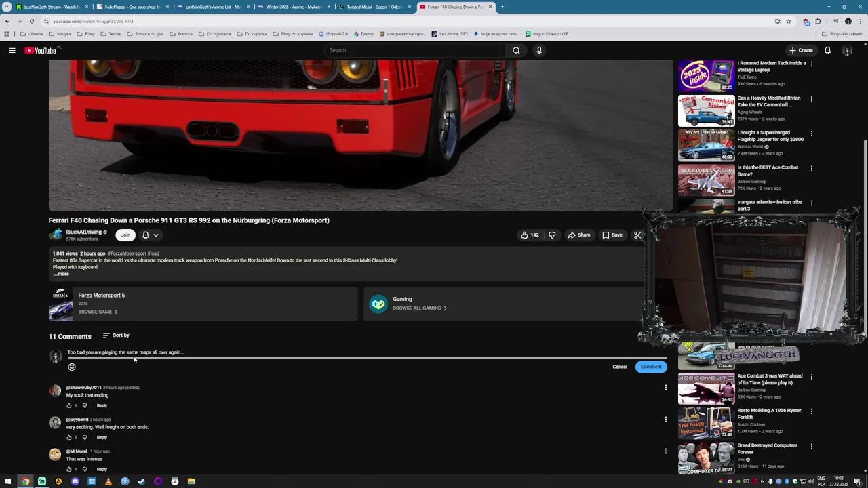The height and width of the screenshot is (488, 868).
Task: Open Steam from the taskbar
Action: point(142,481)
